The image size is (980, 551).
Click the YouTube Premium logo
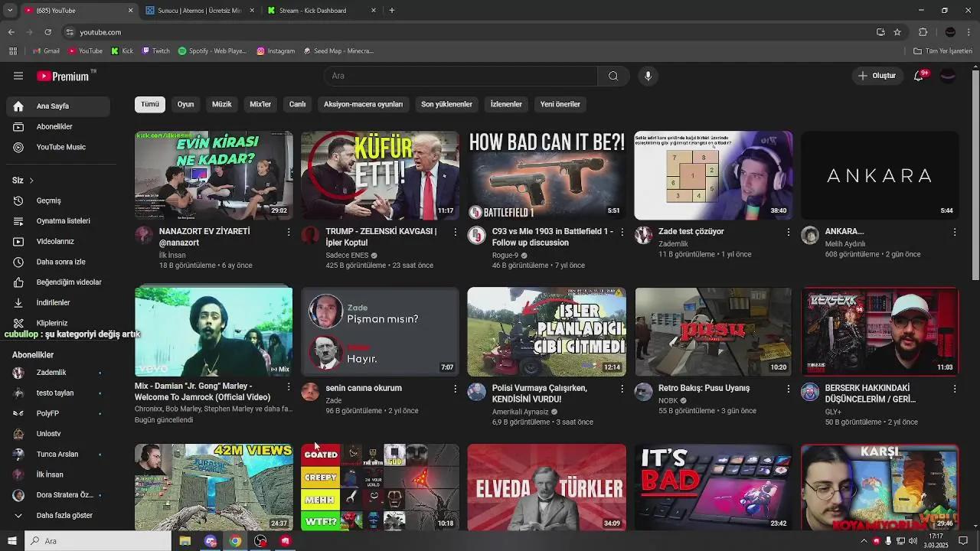65,76
